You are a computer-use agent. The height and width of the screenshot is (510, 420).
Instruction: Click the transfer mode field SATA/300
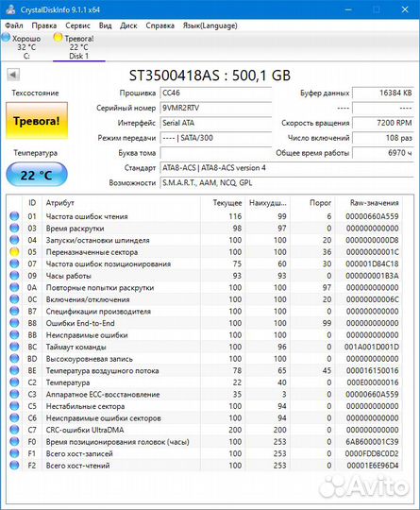[x=215, y=138]
